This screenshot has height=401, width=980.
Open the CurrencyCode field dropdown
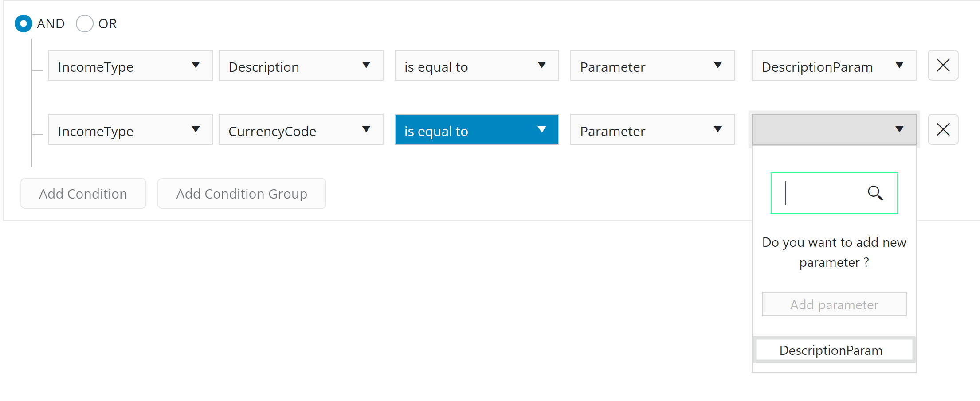301,130
